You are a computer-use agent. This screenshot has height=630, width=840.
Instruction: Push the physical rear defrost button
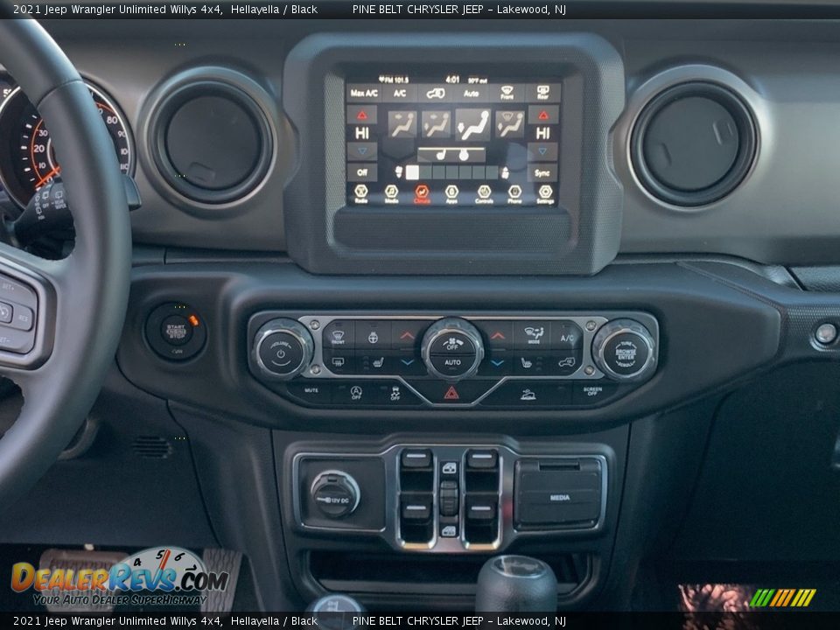338,362
